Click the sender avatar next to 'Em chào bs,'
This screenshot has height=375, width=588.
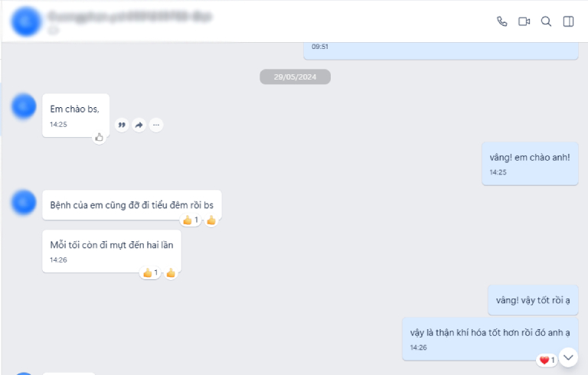(x=24, y=106)
